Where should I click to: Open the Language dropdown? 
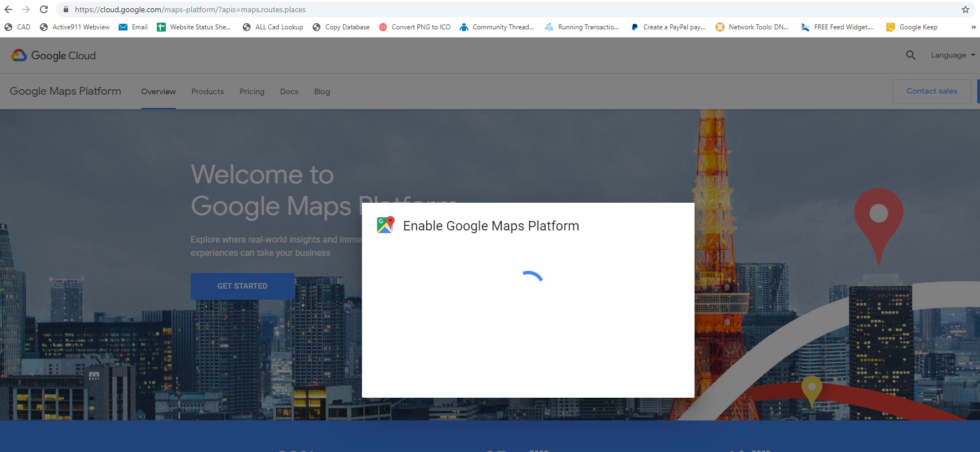[953, 55]
